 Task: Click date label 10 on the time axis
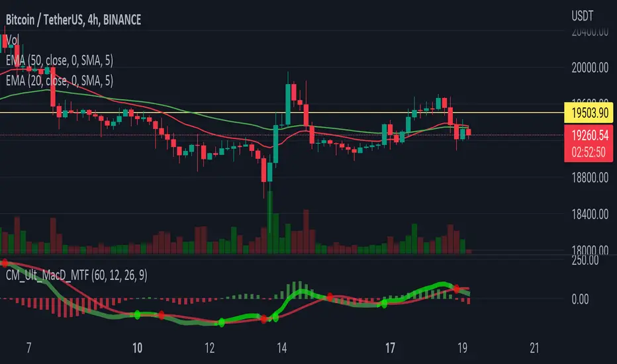[x=137, y=348]
